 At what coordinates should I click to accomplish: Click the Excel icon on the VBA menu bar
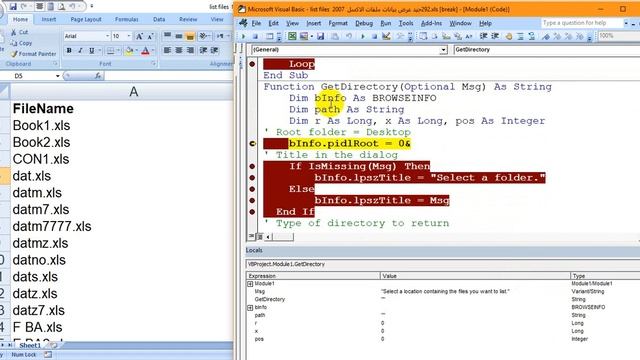click(243, 23)
